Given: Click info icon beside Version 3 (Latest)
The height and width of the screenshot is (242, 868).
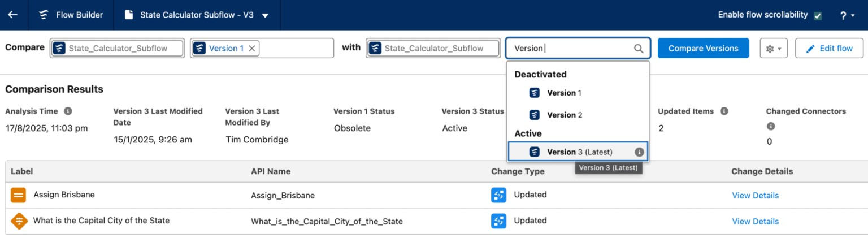Looking at the screenshot, I should coord(639,152).
